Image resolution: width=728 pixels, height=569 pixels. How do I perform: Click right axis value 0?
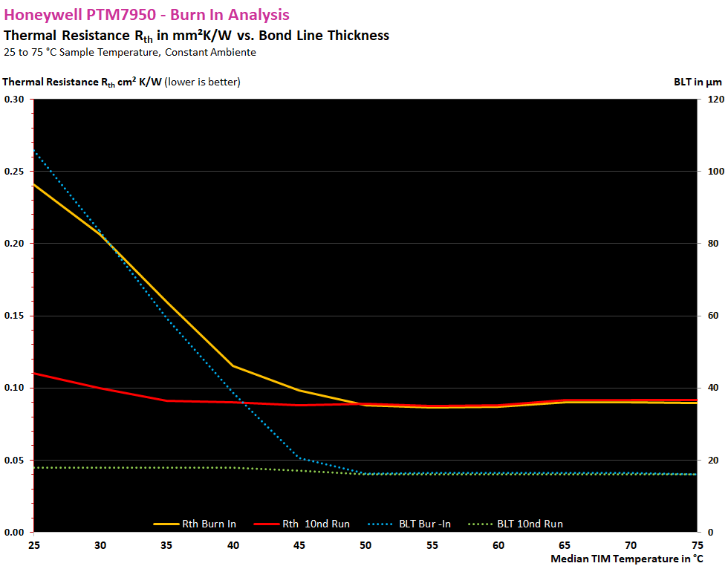[710, 533]
